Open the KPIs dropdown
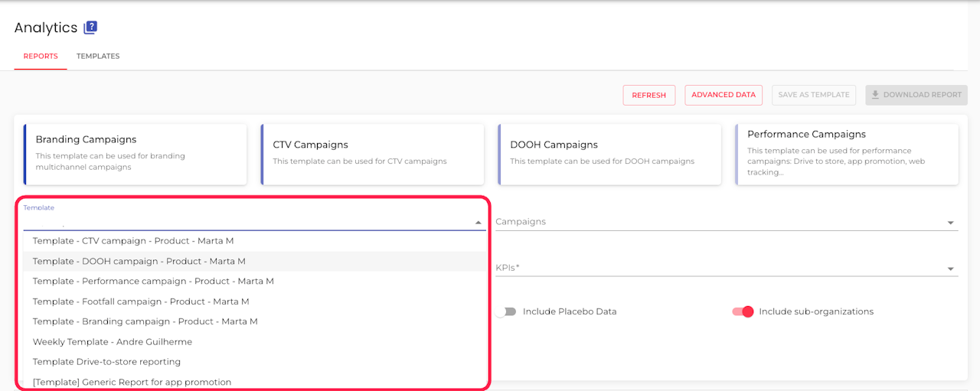The height and width of the screenshot is (391, 980). (x=950, y=269)
